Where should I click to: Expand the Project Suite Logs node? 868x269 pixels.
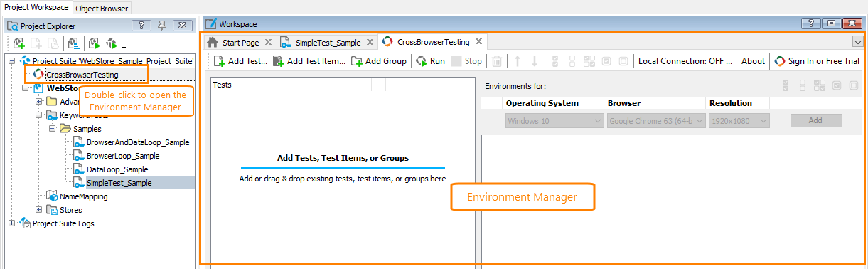(x=12, y=223)
